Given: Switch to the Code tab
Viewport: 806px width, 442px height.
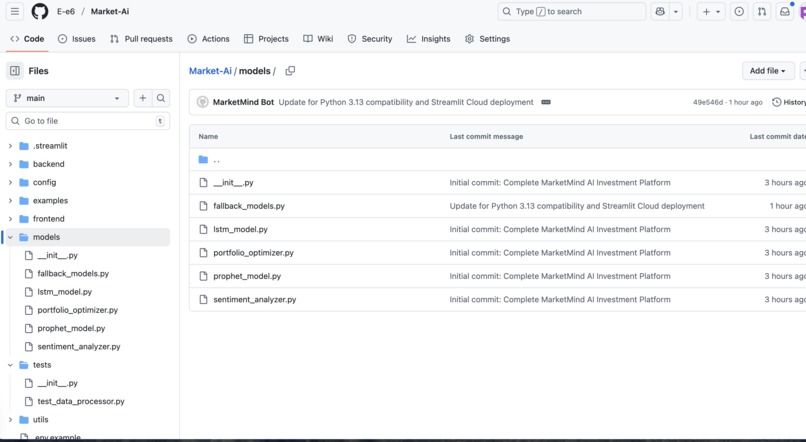Looking at the screenshot, I should pos(27,39).
